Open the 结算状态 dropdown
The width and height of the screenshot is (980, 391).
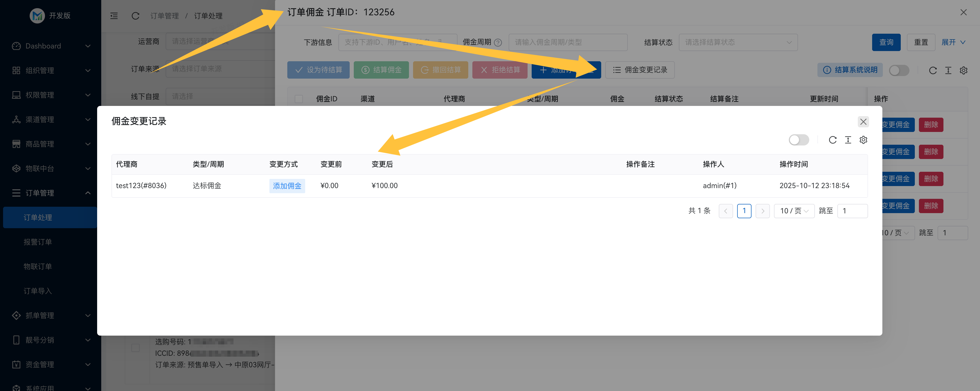pos(738,42)
